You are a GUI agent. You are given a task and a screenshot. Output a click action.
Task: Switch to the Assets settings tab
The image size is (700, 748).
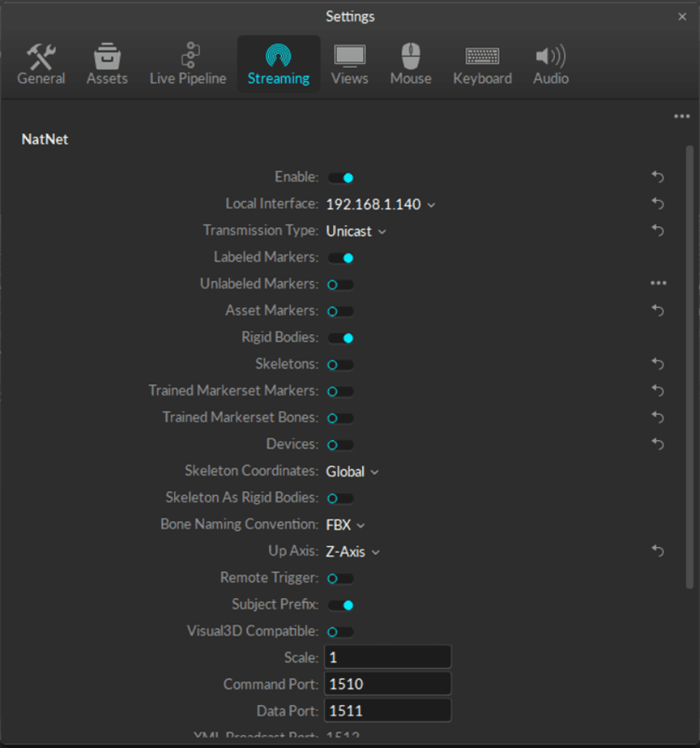click(107, 64)
